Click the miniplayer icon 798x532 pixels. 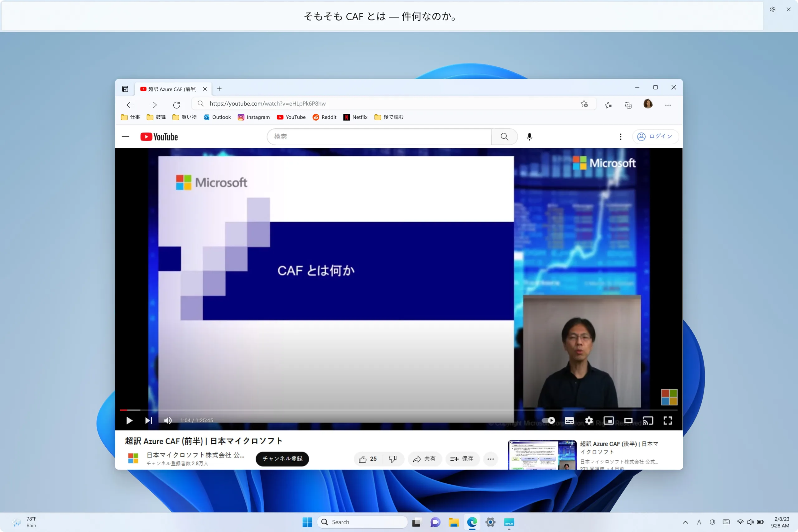[x=608, y=420]
